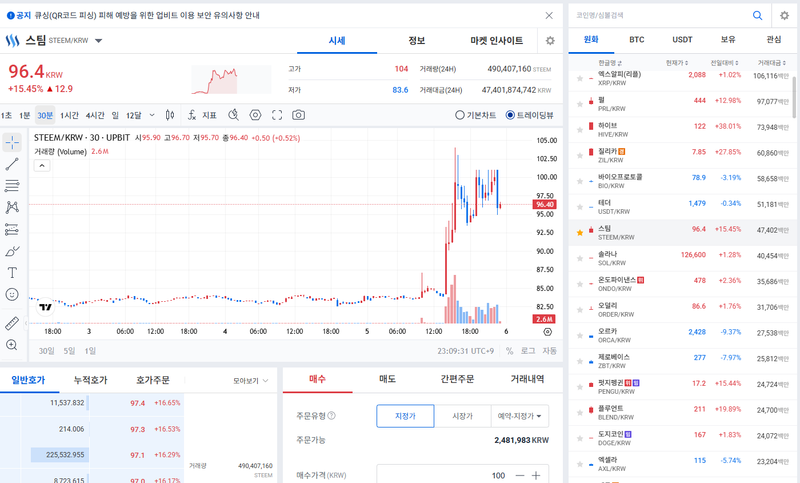Viewport: 800px width, 483px height.
Task: Set chart range to 5일
Action: 69,351
